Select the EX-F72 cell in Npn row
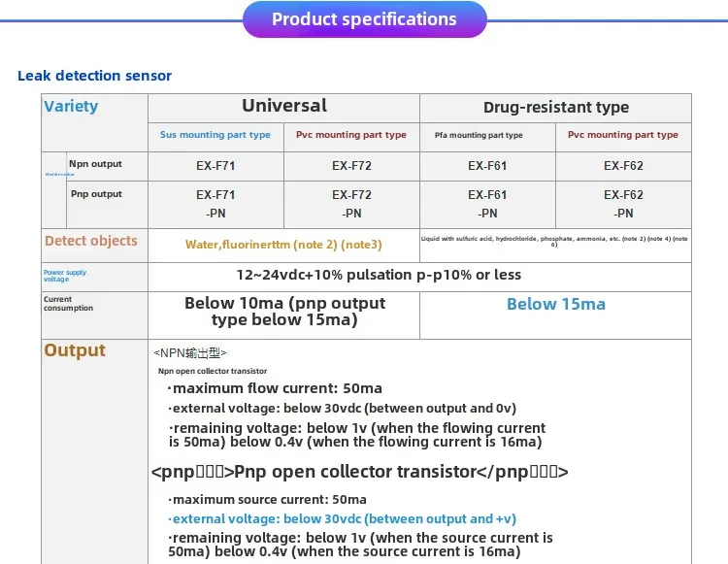728x564 pixels. [351, 166]
